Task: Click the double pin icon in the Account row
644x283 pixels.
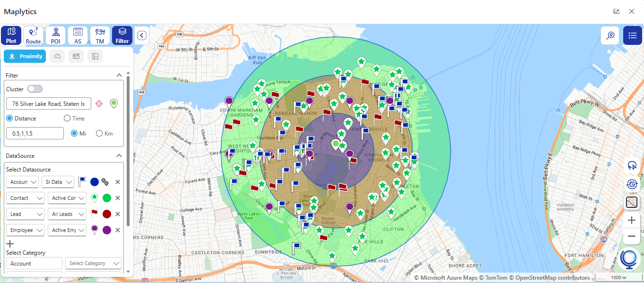Action: 106,182
